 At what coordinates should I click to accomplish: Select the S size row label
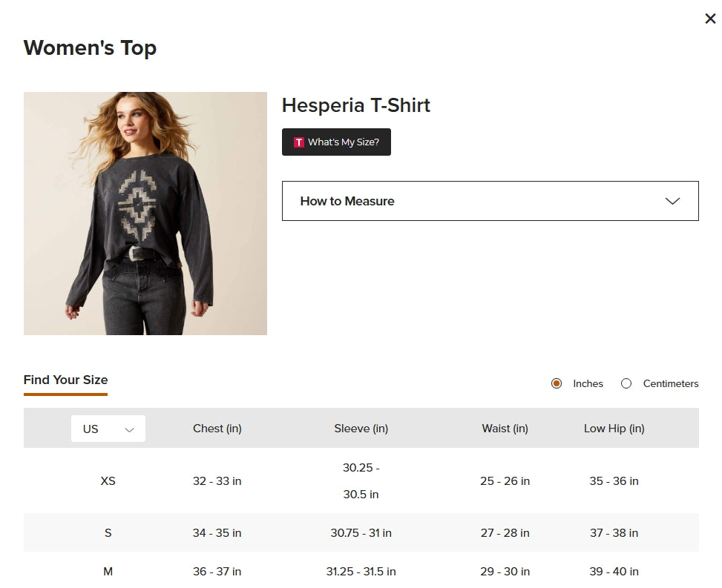[108, 533]
